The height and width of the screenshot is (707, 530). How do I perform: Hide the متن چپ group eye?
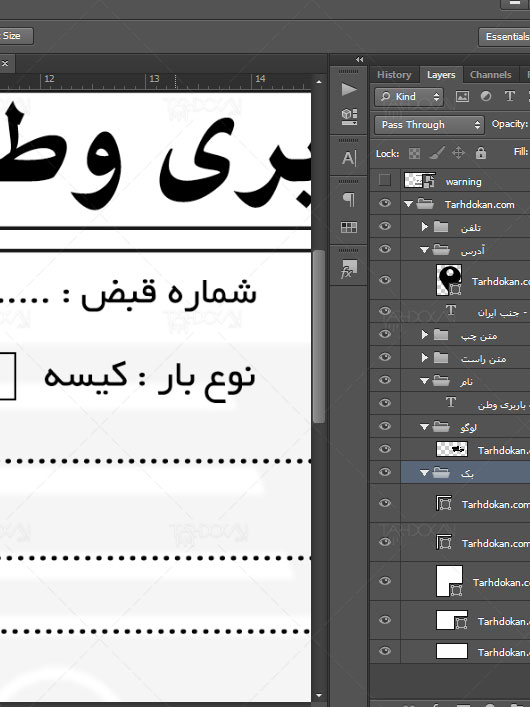click(x=385, y=334)
